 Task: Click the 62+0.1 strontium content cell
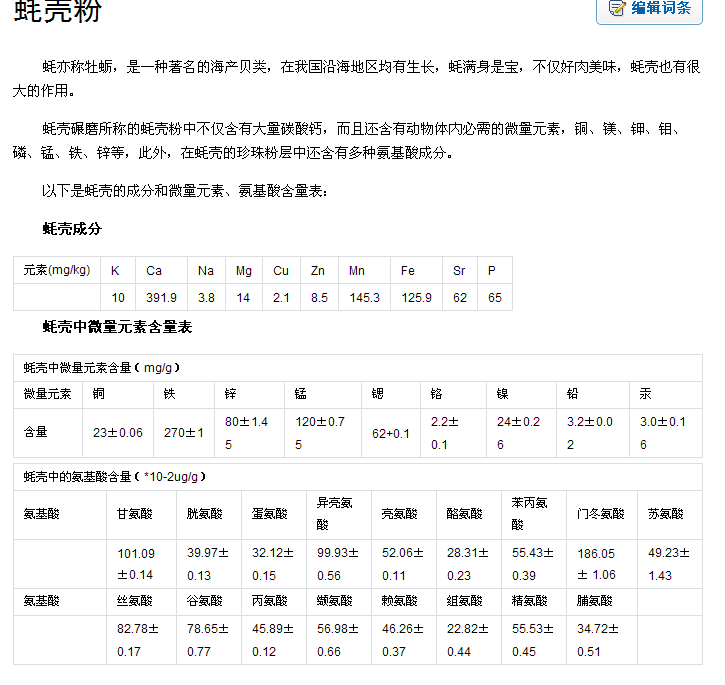[391, 433]
